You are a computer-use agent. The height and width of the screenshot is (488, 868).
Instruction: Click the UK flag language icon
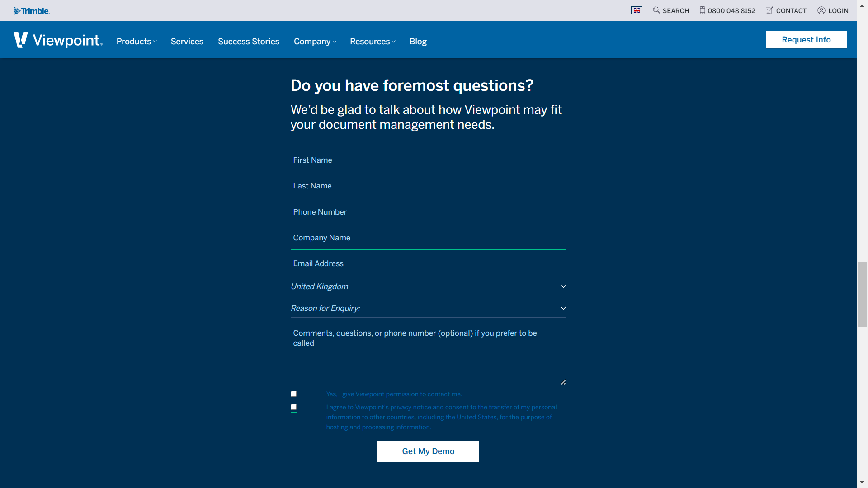tap(637, 10)
